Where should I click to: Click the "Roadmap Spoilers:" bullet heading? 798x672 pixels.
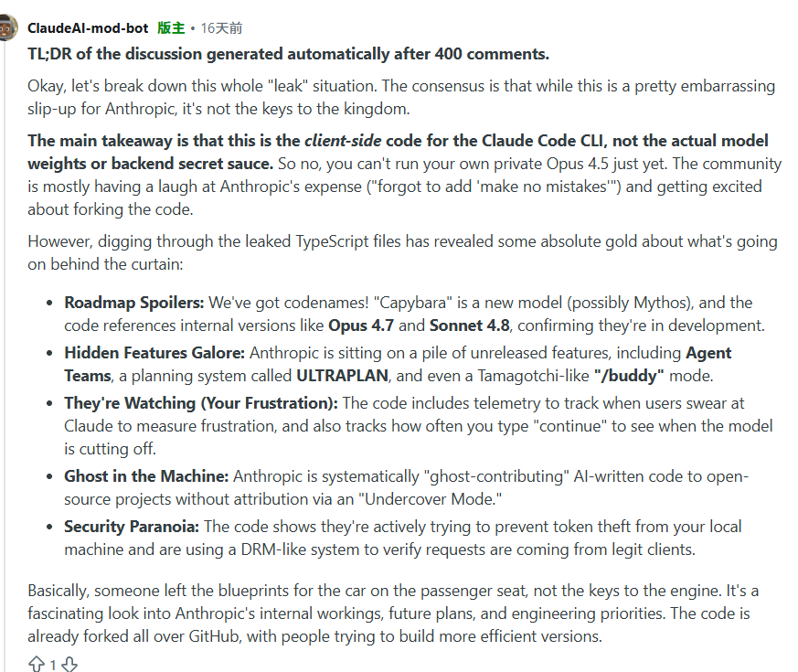(134, 302)
